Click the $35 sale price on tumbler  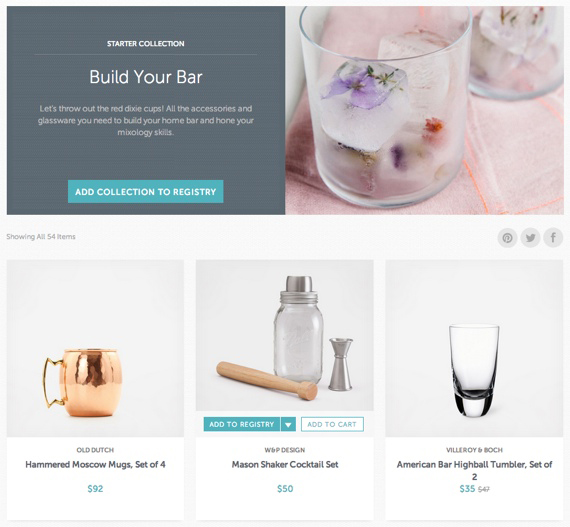(467, 489)
